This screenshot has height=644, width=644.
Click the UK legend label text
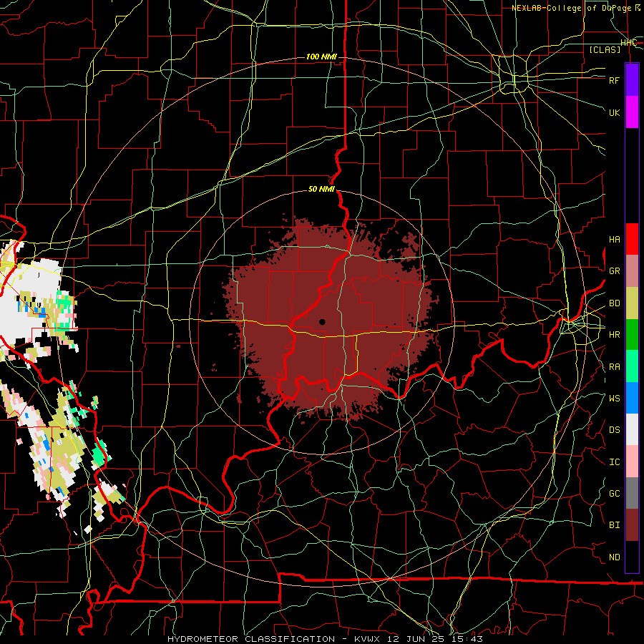click(x=615, y=112)
